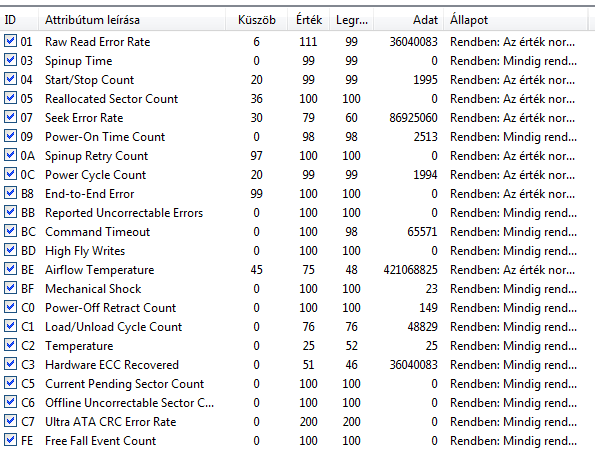Click Power-Off Retract Count attribute name
The width and height of the screenshot is (595, 450).
tap(111, 307)
